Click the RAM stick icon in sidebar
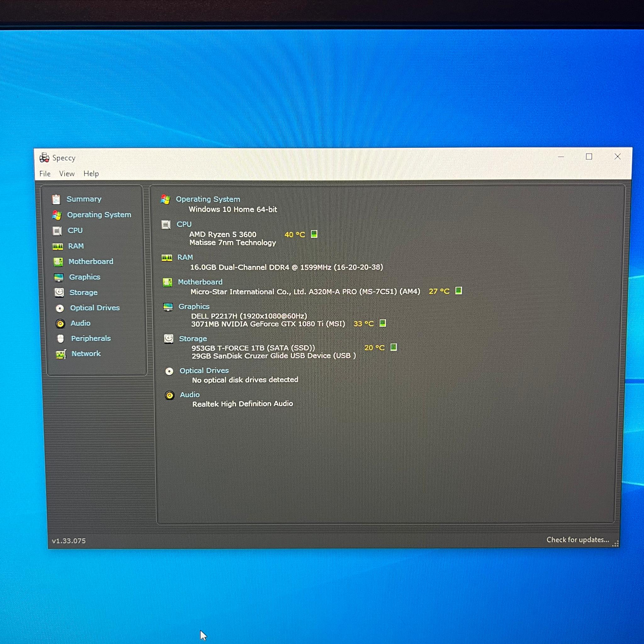 (x=58, y=246)
